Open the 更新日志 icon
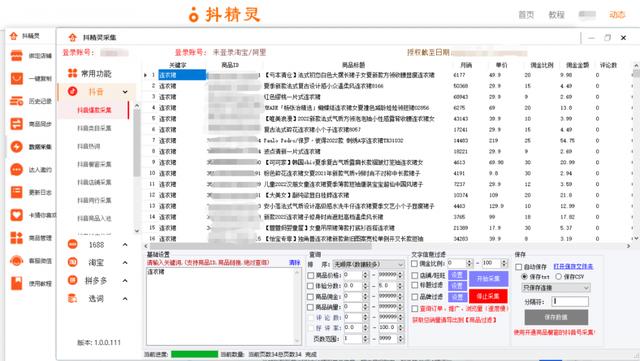 pyautogui.click(x=16, y=192)
